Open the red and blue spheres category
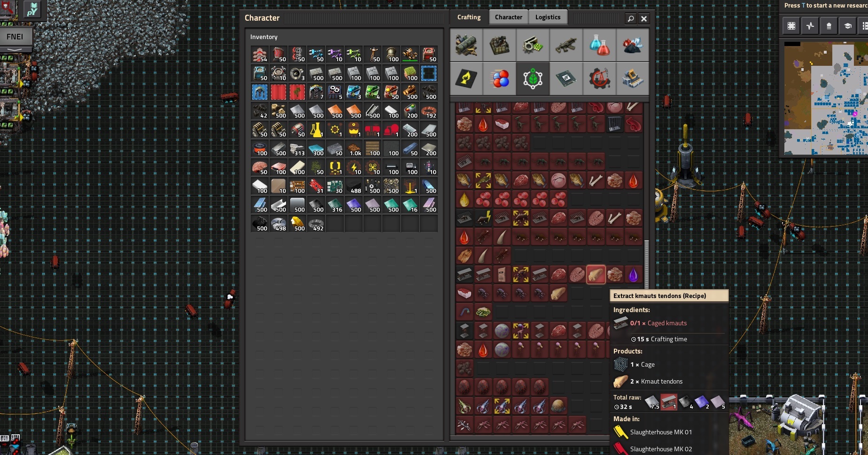Screen dimensions: 868x455 (x=500, y=78)
